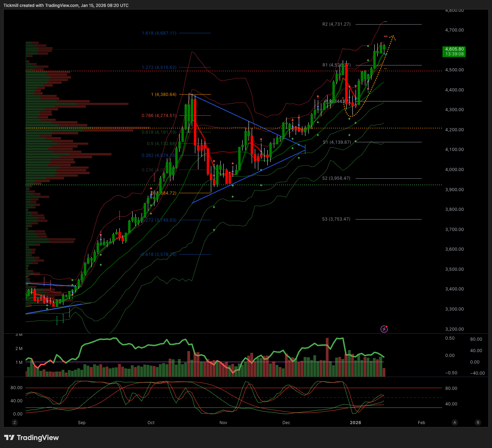
Task: Toggle the B button on the price scale
Action: click(x=478, y=422)
